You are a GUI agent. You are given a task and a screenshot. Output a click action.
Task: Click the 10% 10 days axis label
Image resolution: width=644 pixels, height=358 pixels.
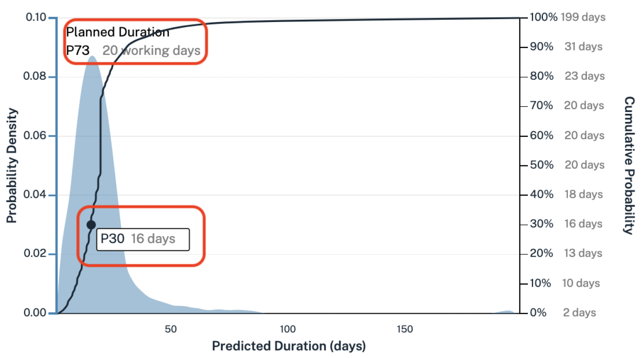click(565, 283)
